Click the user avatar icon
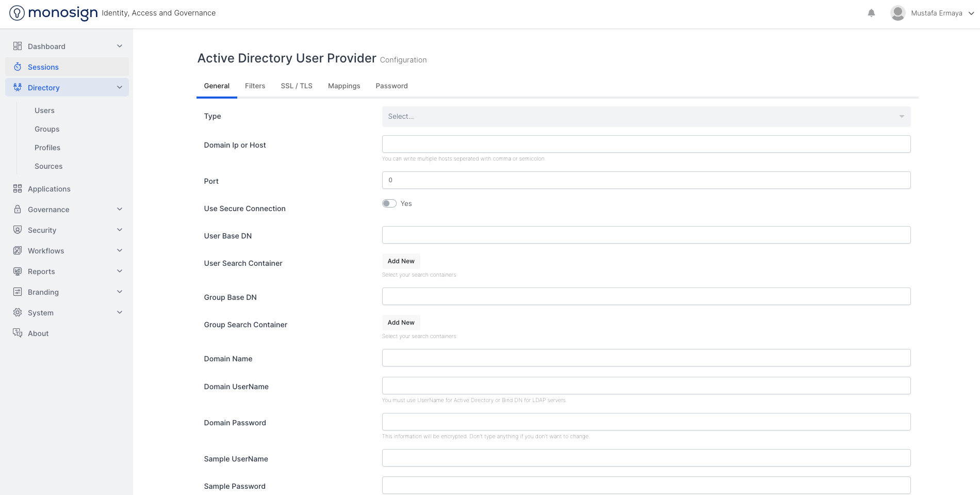Viewport: 980px width, 495px height. pyautogui.click(x=897, y=13)
